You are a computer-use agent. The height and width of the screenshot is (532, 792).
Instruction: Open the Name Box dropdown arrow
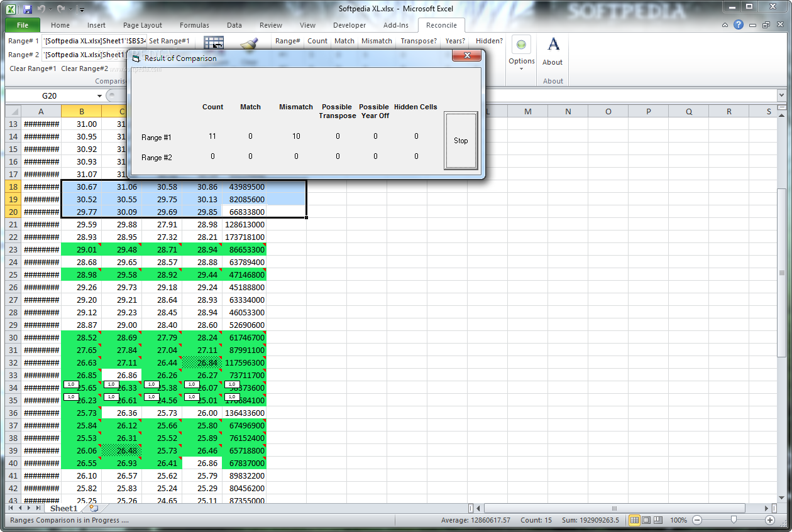pyautogui.click(x=99, y=96)
